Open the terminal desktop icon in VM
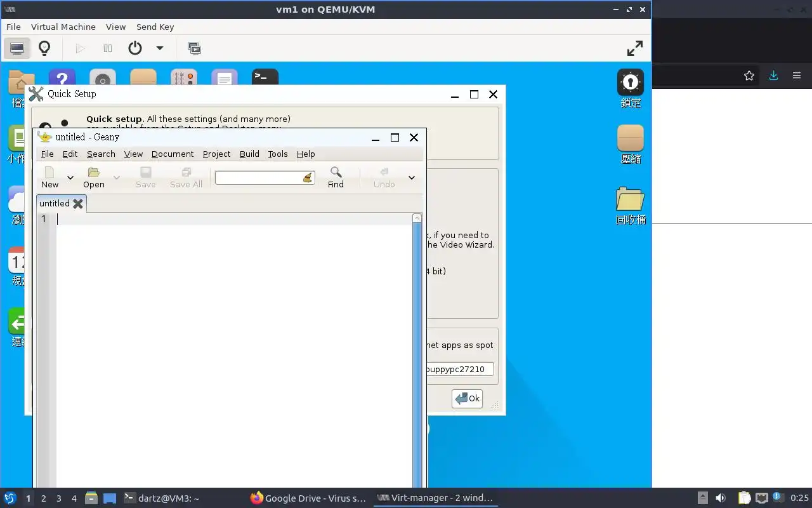 265,77
